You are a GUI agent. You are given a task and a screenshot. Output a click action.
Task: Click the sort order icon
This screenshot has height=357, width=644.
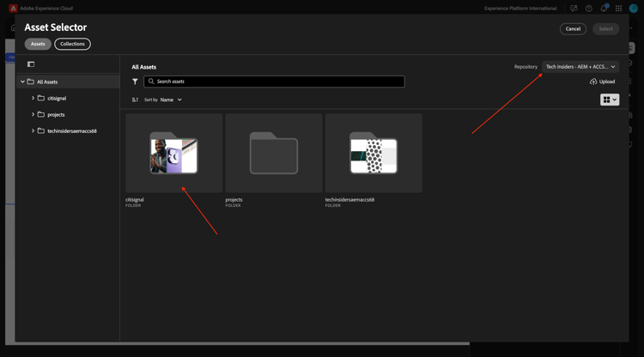coord(135,100)
